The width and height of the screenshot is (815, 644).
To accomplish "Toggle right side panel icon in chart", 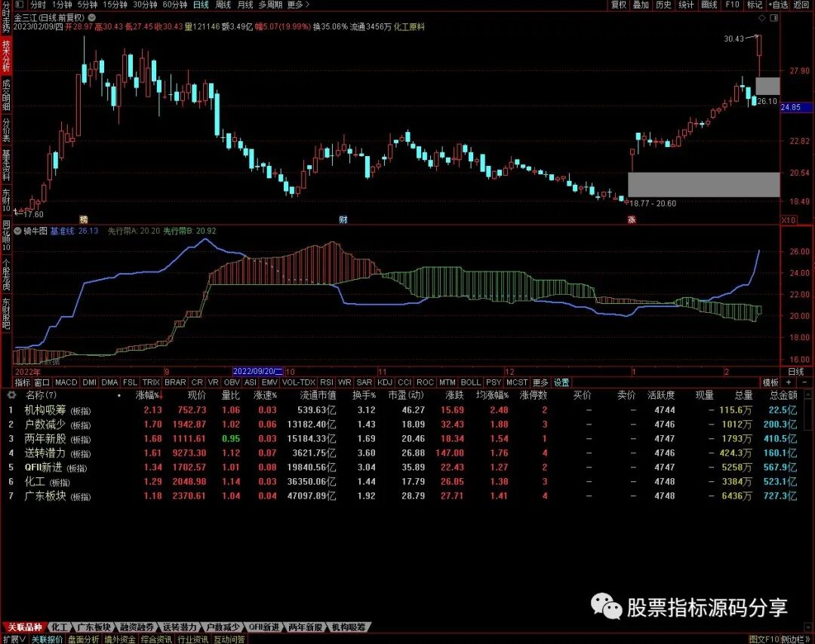I will 774,18.
